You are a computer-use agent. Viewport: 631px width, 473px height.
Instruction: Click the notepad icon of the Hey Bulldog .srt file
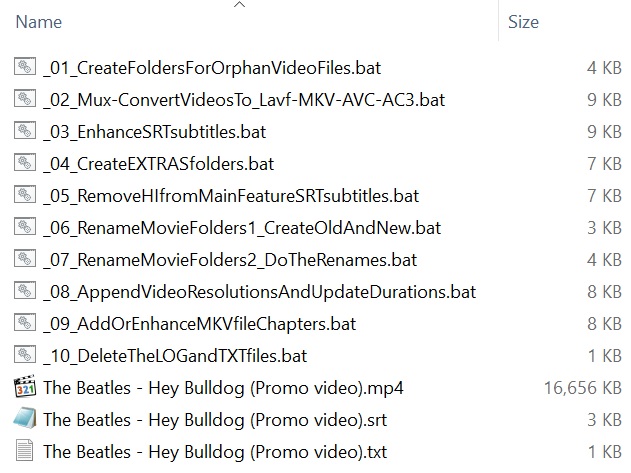[x=25, y=418]
